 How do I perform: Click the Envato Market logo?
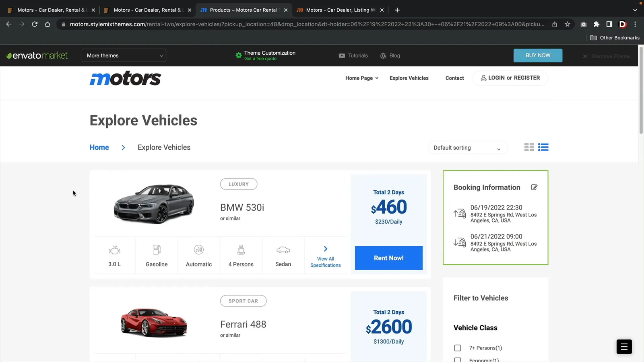[37, 56]
